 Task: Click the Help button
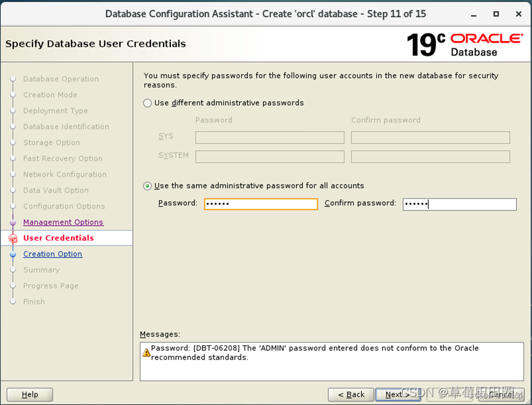point(30,395)
